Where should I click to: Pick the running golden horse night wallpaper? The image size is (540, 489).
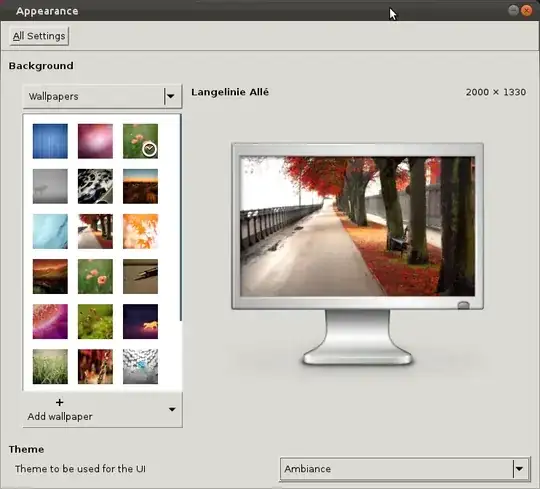pyautogui.click(x=141, y=322)
